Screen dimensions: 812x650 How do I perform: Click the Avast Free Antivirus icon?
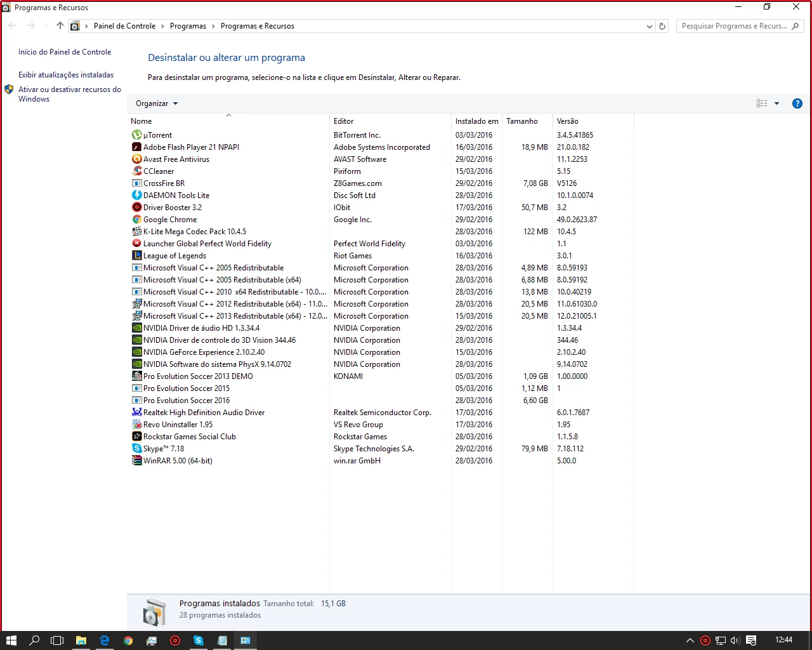tap(136, 159)
